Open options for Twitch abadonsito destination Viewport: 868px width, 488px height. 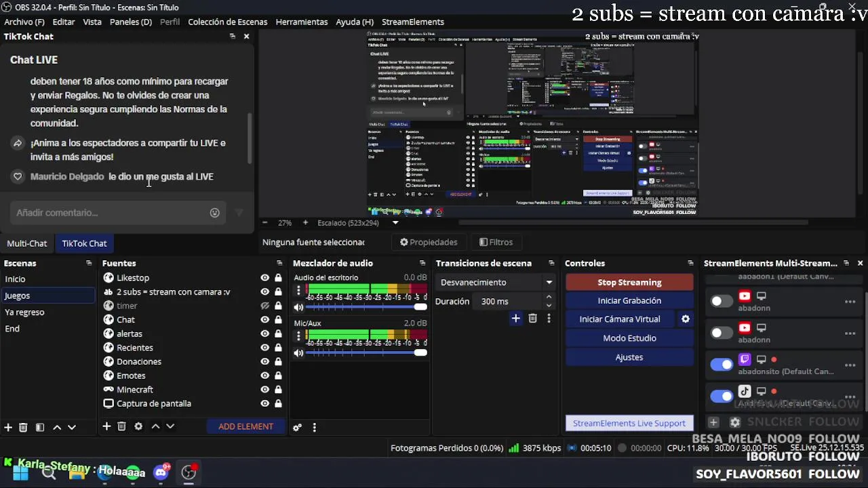[850, 365]
